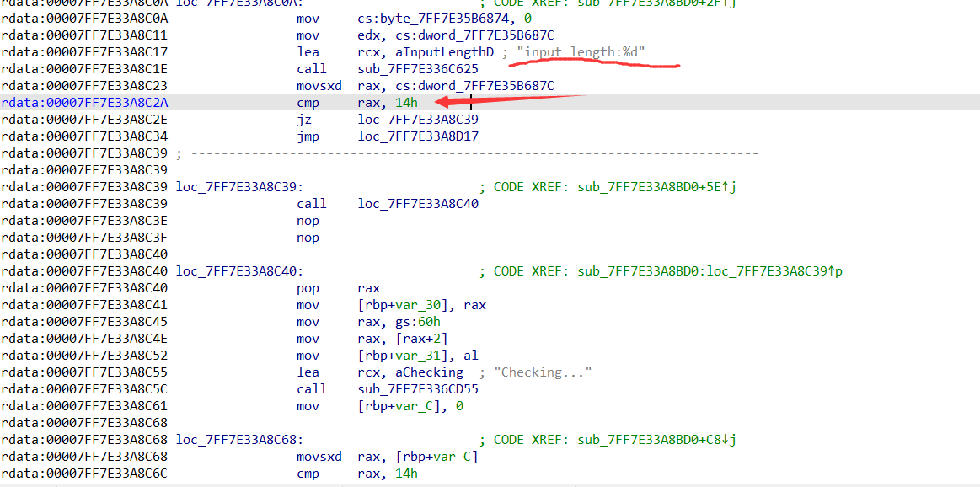Open the called function sub_7FF7E336C625
The image size is (980, 487).
[x=408, y=69]
